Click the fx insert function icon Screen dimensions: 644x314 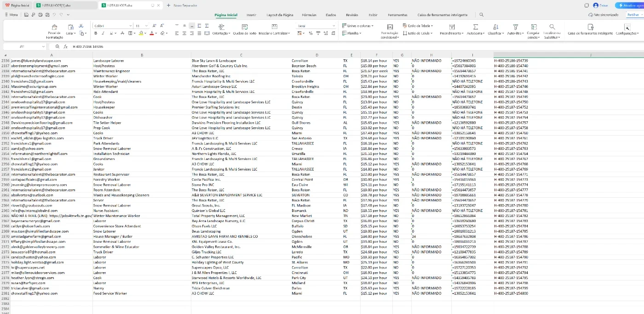66,46
